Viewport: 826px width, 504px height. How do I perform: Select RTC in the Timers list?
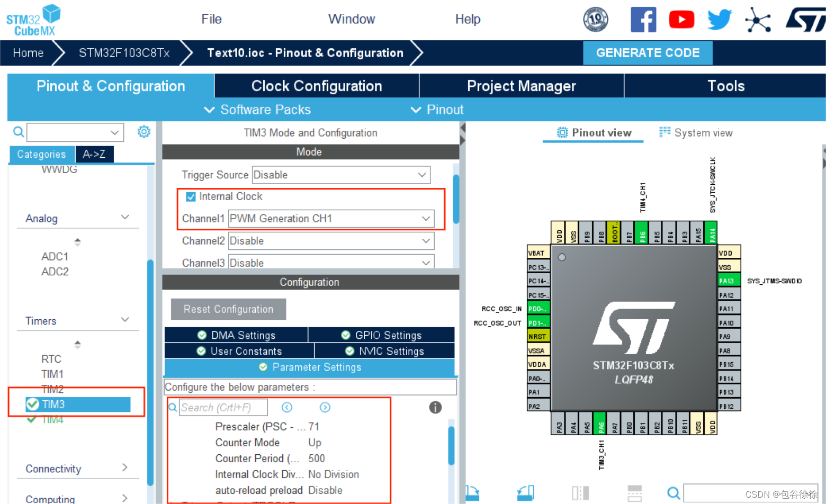click(x=51, y=359)
